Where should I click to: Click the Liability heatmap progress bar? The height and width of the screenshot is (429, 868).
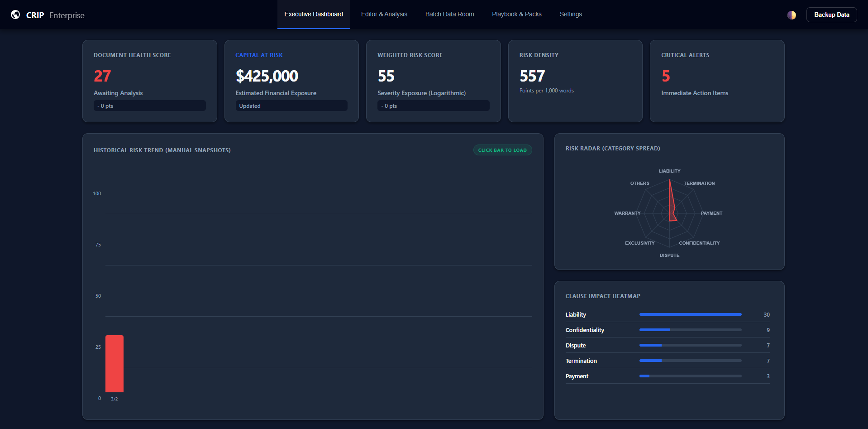click(690, 314)
